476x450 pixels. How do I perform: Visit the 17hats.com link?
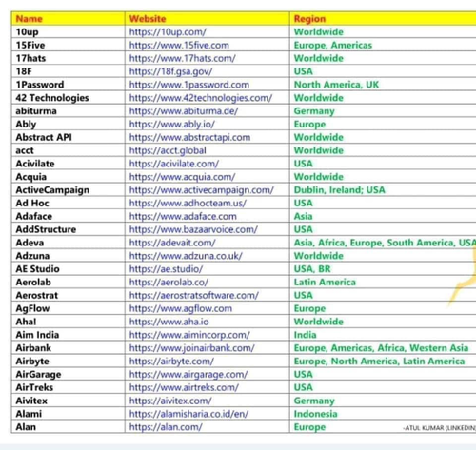click(182, 58)
